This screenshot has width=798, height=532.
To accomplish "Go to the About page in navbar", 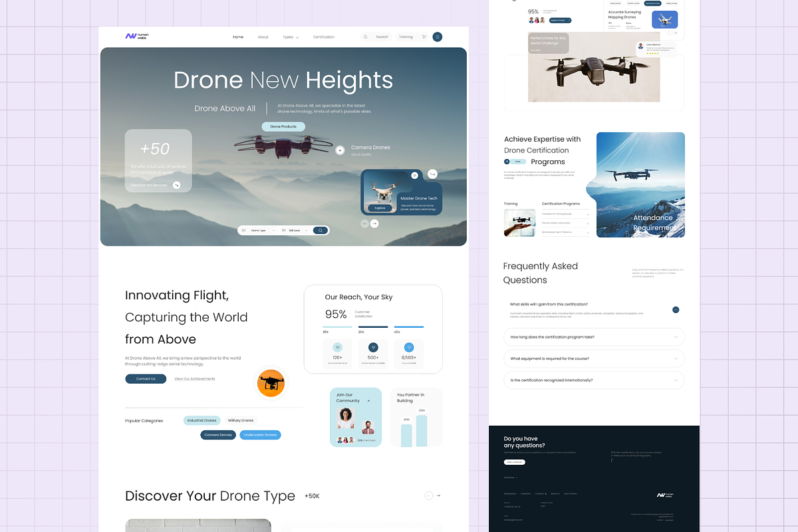I will (263, 37).
